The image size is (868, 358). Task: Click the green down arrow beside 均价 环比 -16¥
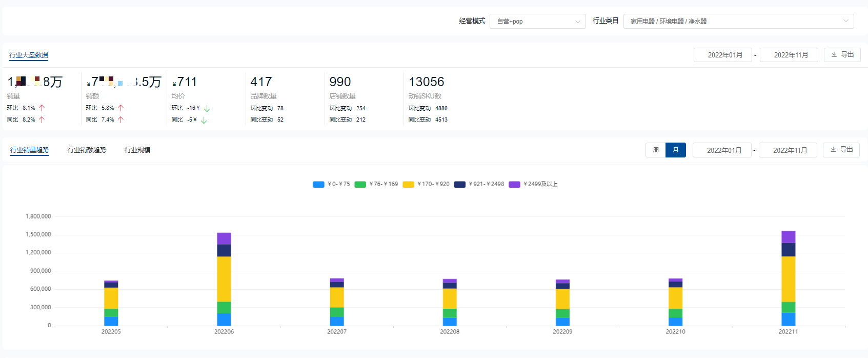[207, 109]
